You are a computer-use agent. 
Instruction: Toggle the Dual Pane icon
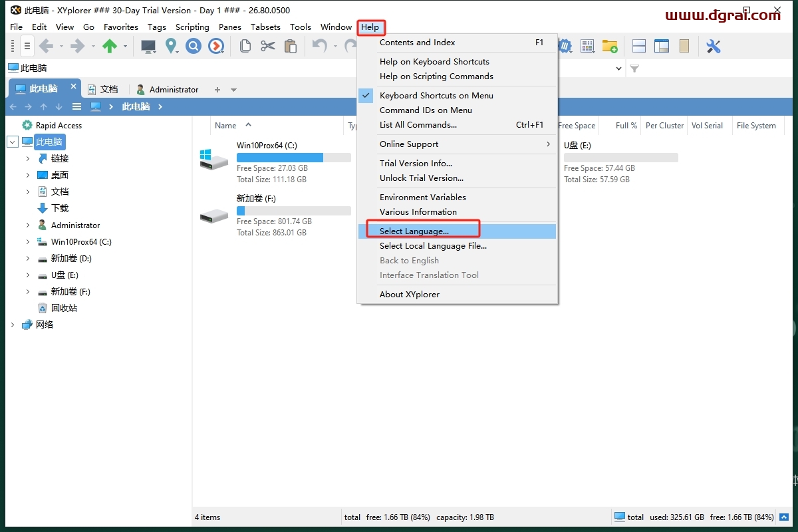click(x=639, y=46)
